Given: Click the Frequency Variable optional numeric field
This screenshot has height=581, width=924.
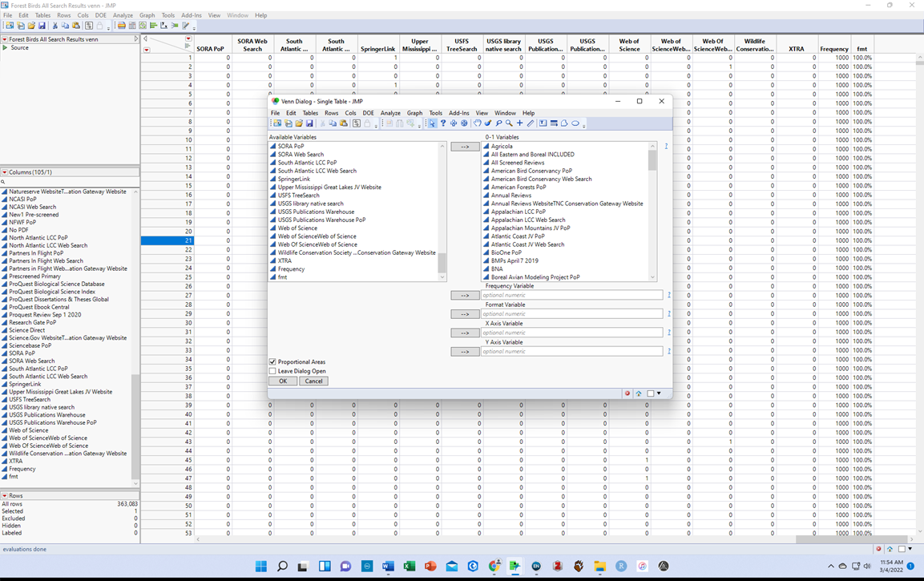Looking at the screenshot, I should coord(571,296).
